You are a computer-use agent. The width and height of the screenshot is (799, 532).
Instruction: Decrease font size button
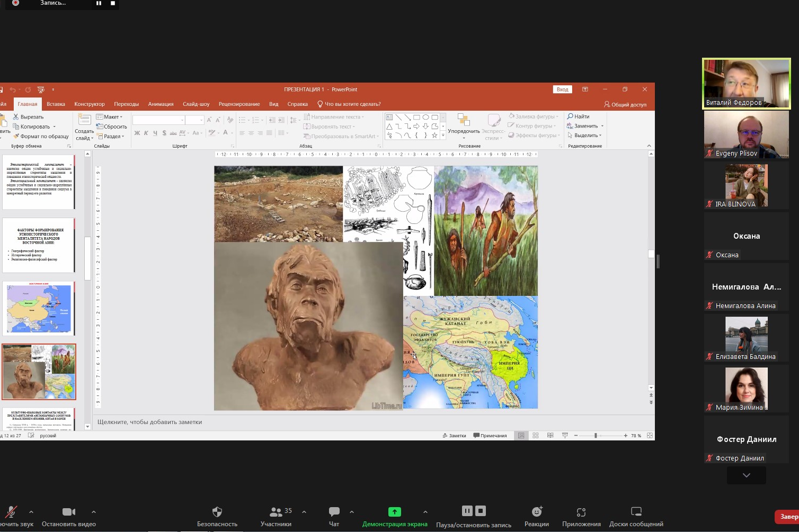218,120
